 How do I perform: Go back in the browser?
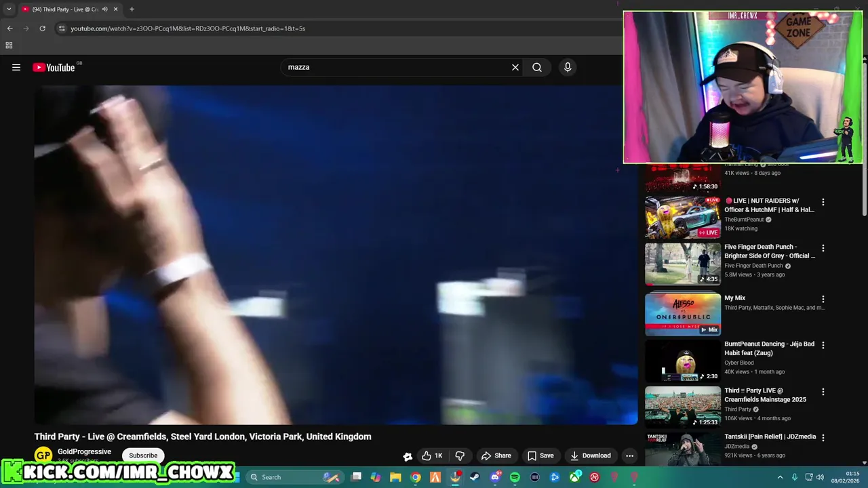click(x=9, y=28)
